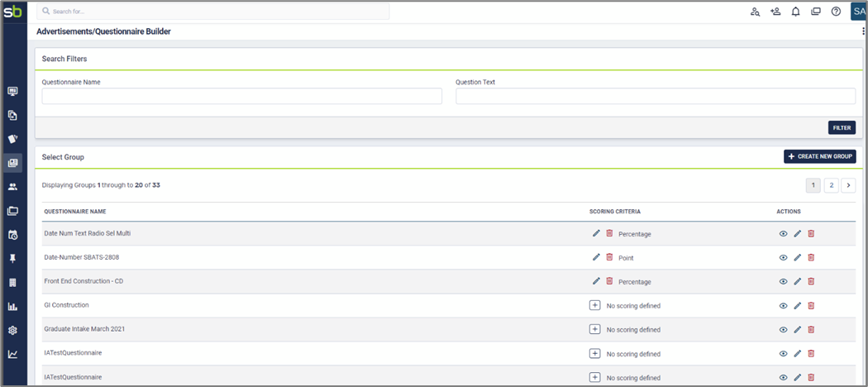Screen dimensions: 868x387
Task: Open the building icon in sidebar
Action: coord(12,282)
